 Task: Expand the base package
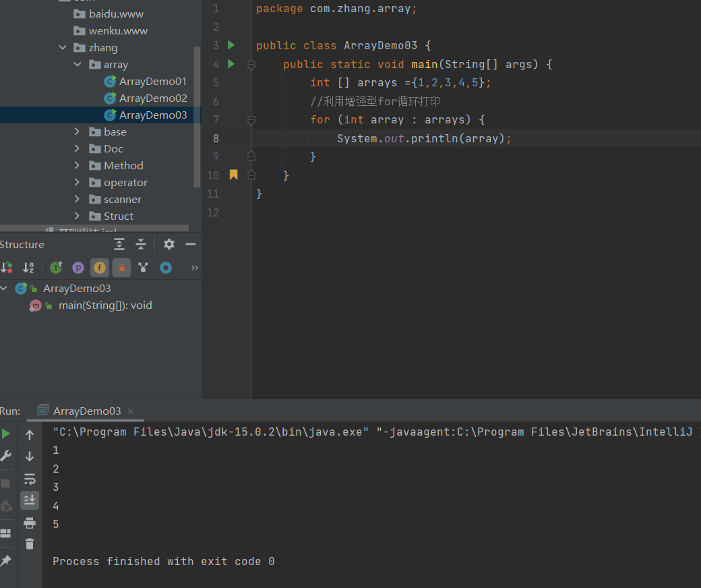click(77, 131)
